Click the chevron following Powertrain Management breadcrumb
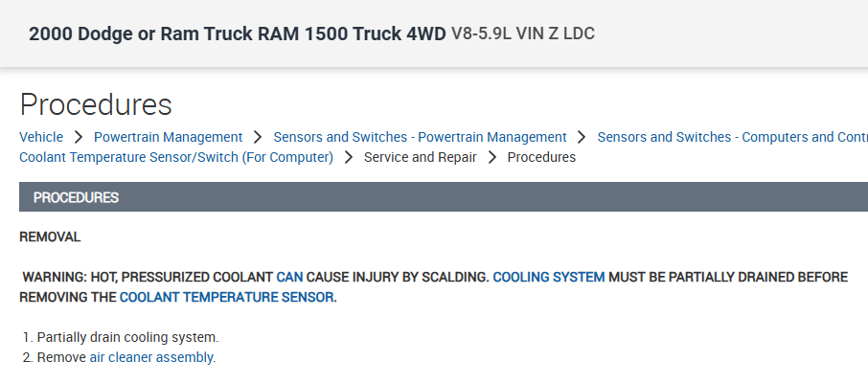 (258, 137)
